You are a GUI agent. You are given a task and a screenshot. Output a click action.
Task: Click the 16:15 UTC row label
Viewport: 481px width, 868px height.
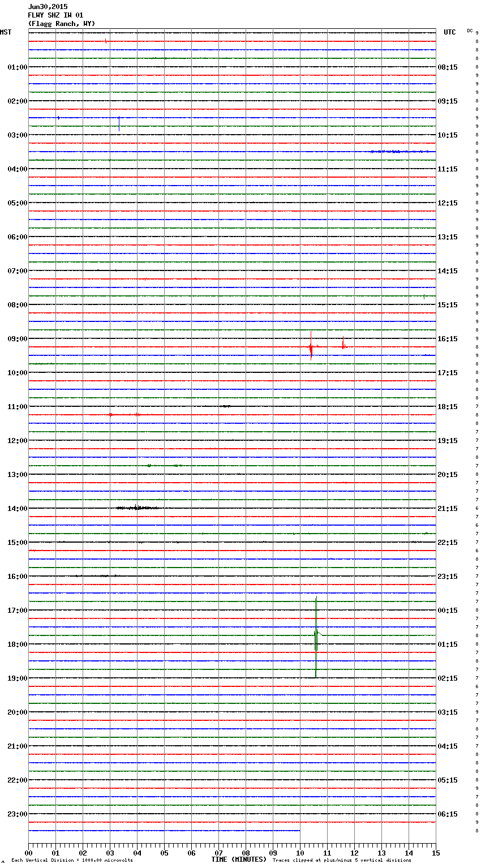(448, 339)
